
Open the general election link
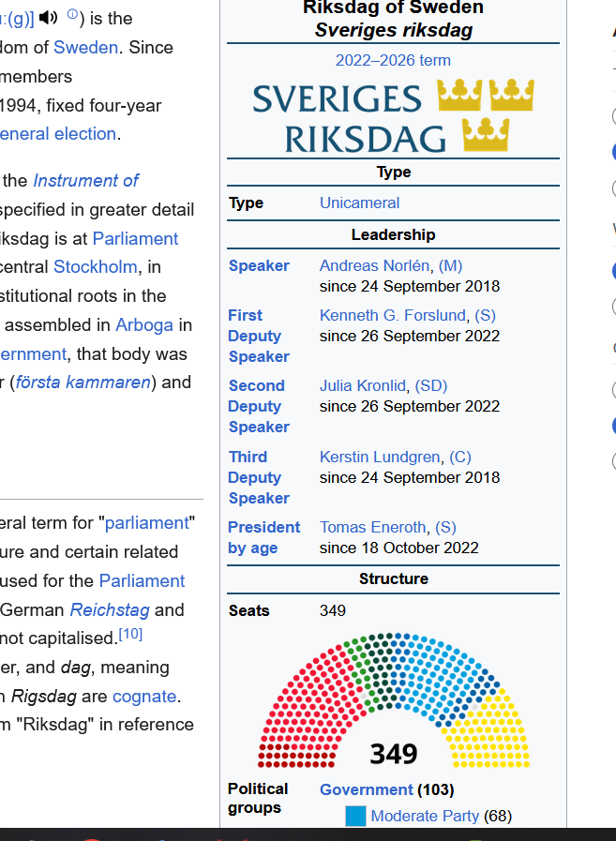tap(58, 133)
